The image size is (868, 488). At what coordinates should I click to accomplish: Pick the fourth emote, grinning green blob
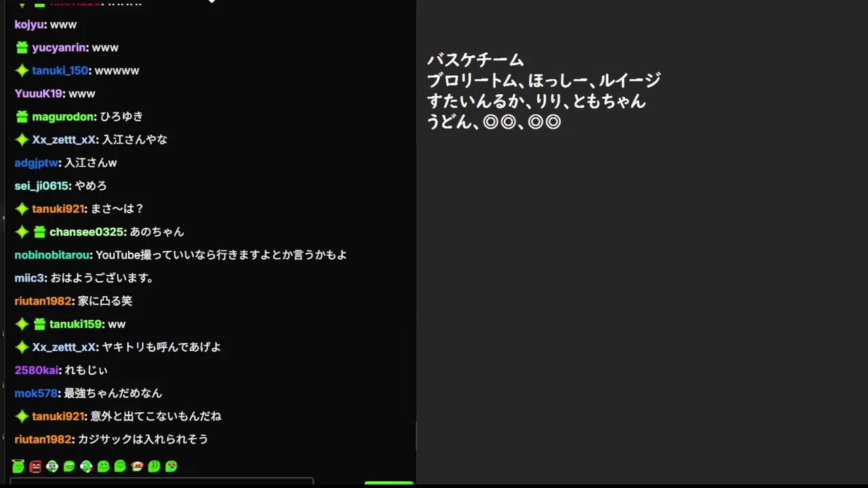[69, 466]
